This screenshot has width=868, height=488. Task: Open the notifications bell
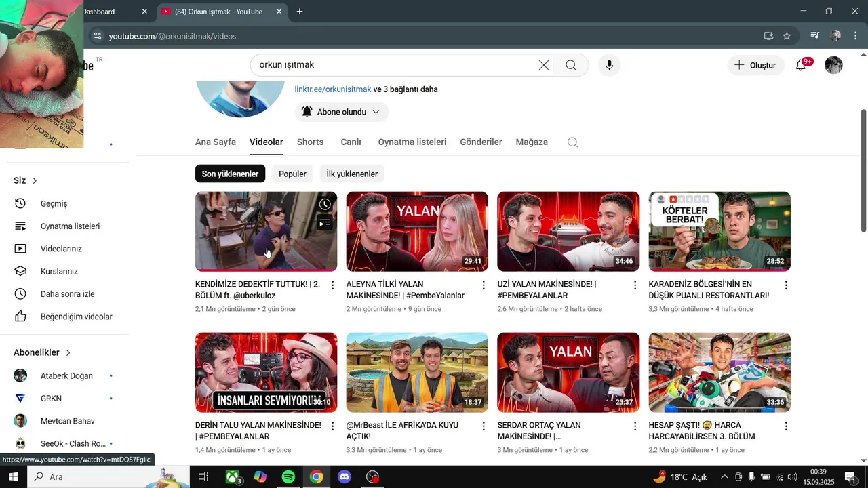pos(802,65)
